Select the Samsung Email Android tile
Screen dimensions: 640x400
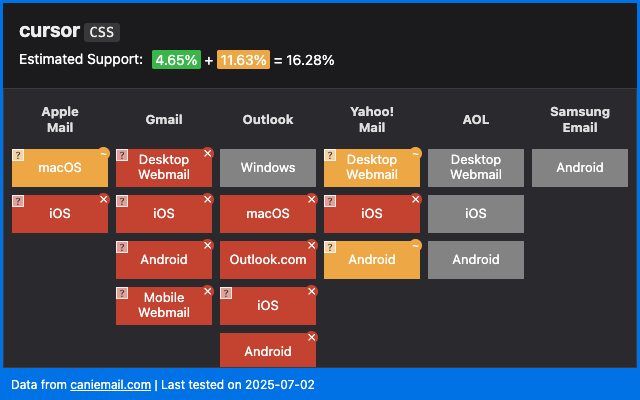(580, 168)
